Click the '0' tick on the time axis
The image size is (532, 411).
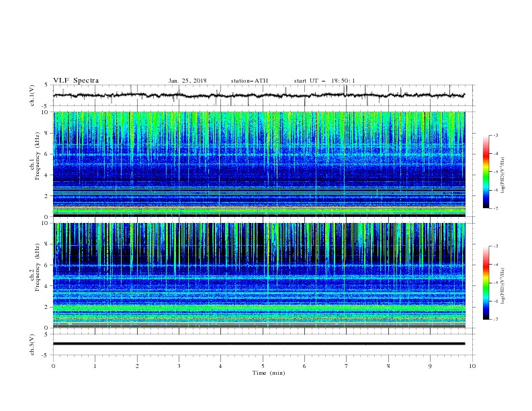[53, 366]
